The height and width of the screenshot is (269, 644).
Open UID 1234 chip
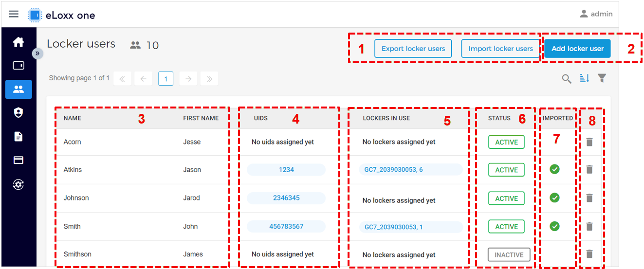pyautogui.click(x=286, y=170)
